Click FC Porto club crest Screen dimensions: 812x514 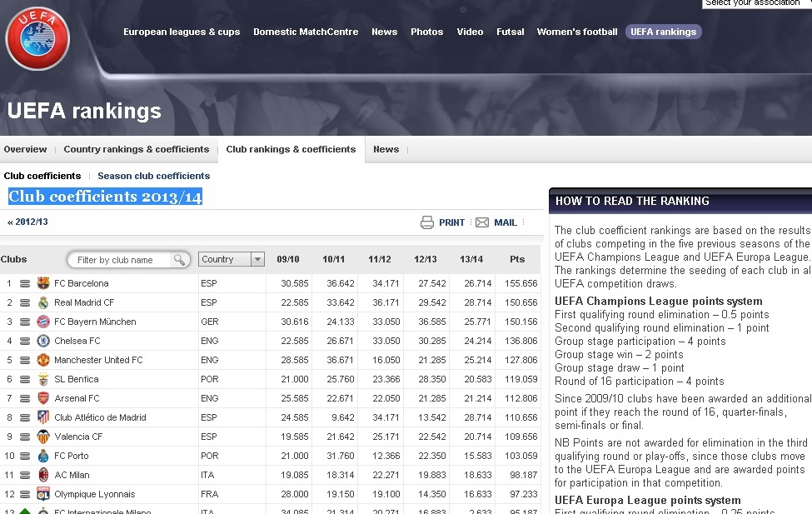tap(43, 456)
